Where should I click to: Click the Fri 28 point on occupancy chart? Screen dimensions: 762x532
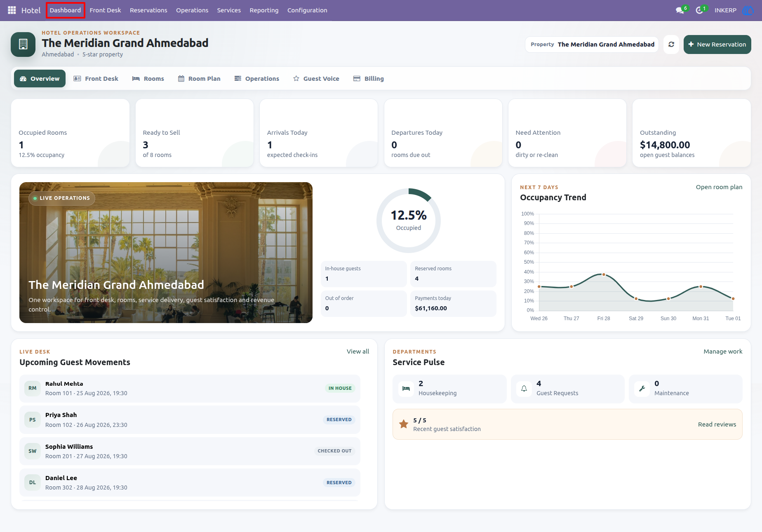(604, 274)
